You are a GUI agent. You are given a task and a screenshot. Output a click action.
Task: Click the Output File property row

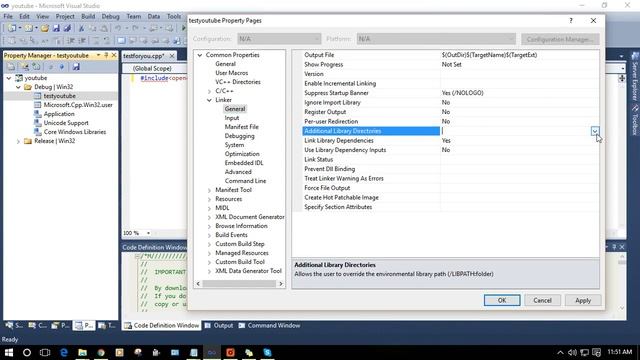point(451,55)
